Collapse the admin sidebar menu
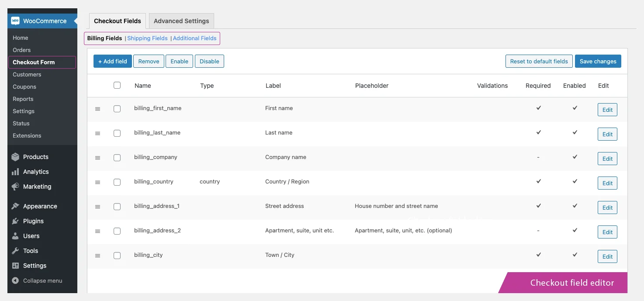The image size is (644, 301). (39, 280)
